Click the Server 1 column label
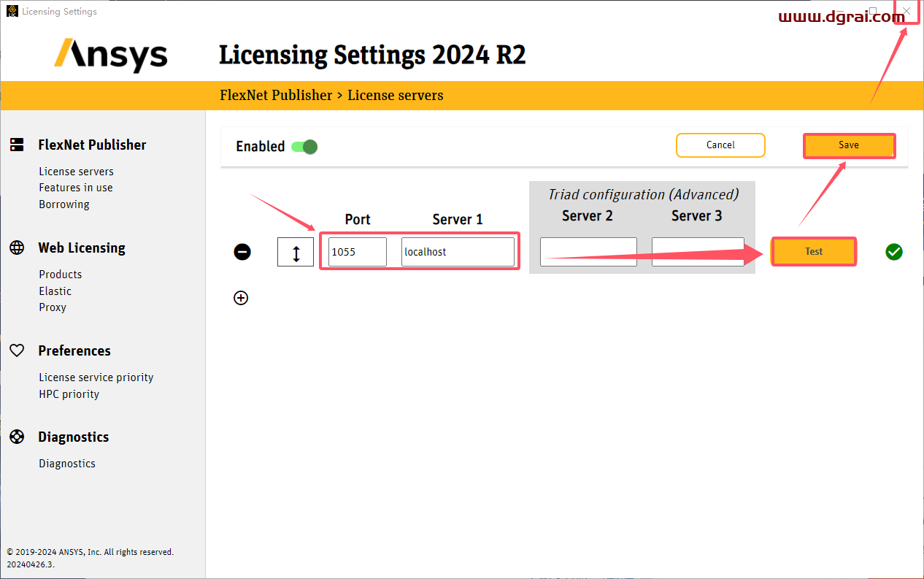Screen dimensions: 924x579 point(458,219)
